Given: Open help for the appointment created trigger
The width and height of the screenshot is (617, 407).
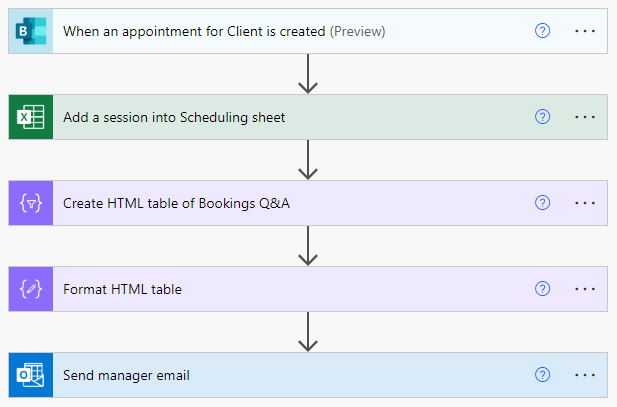Looking at the screenshot, I should pyautogui.click(x=542, y=31).
